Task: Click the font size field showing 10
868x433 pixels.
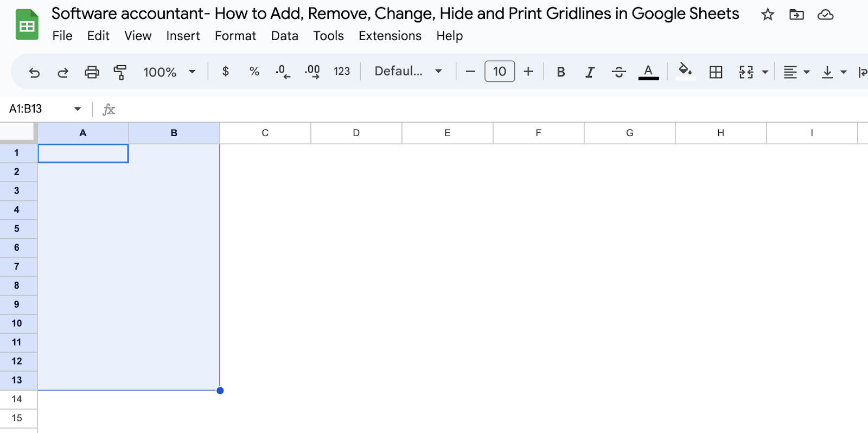Action: pos(500,72)
